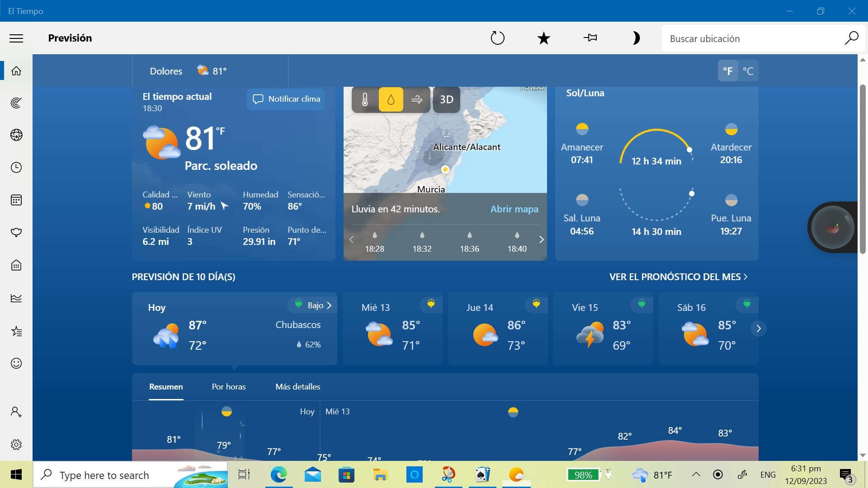Open Ver el pronóstico del mes
This screenshot has height=488, width=868.
pyautogui.click(x=678, y=277)
